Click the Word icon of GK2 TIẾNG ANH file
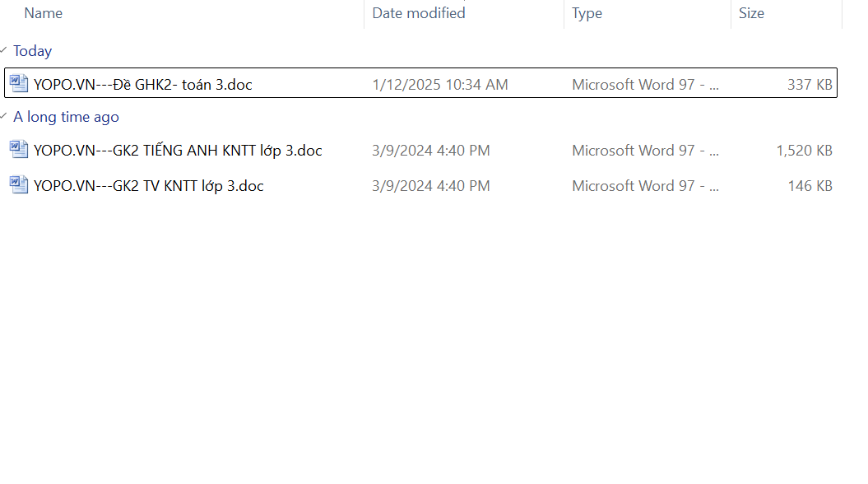 click(18, 150)
